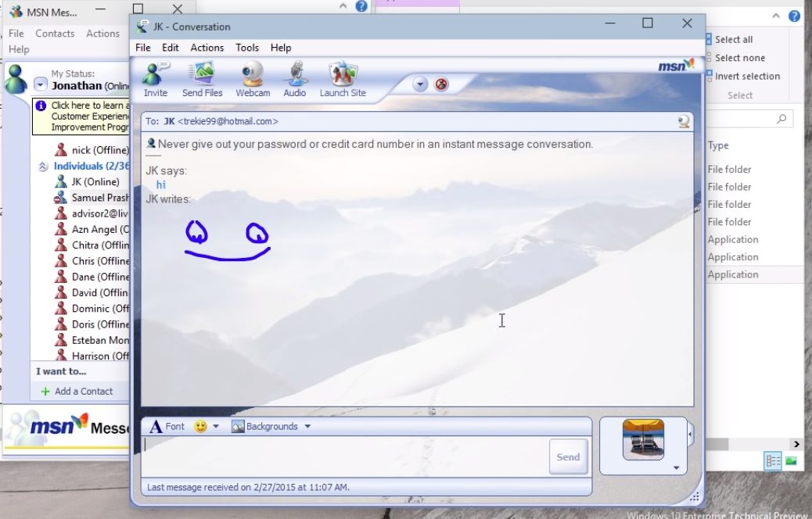Viewport: 812px width, 519px height.
Task: Start a Webcam session
Action: click(x=253, y=78)
